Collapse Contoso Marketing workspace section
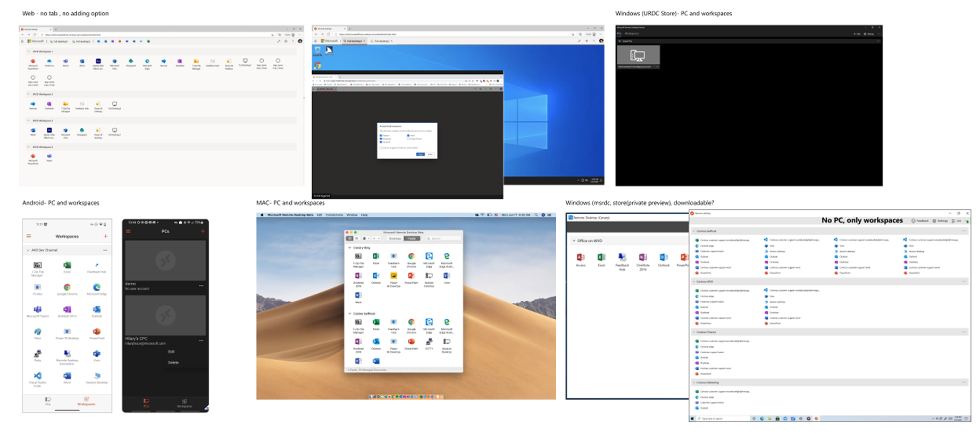 pyautogui.click(x=694, y=382)
